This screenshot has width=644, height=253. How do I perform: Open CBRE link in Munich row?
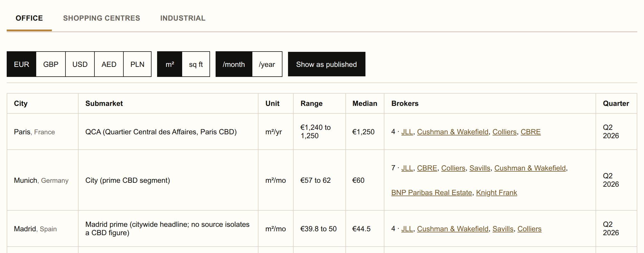point(427,168)
